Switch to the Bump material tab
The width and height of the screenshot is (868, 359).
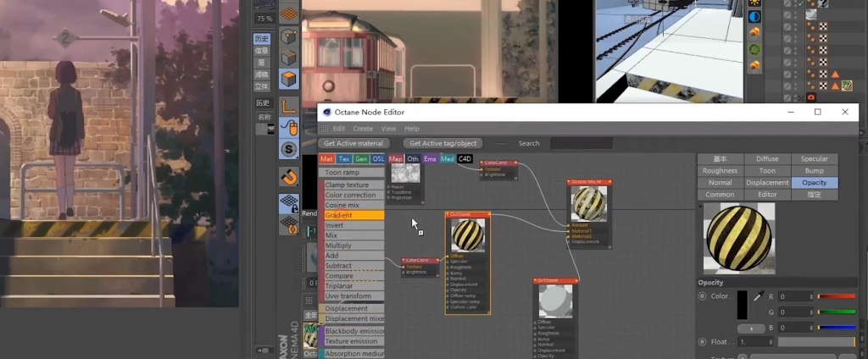[x=815, y=171]
